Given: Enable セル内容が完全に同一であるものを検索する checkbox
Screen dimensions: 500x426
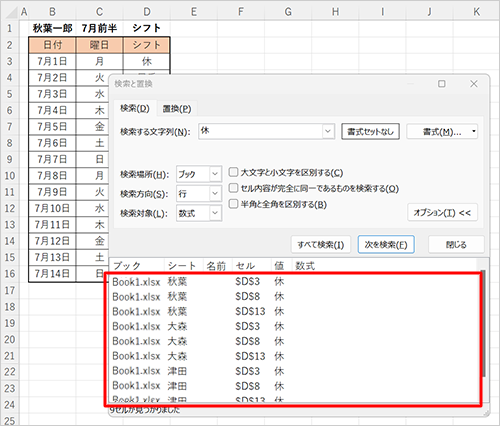Looking at the screenshot, I should tap(233, 188).
